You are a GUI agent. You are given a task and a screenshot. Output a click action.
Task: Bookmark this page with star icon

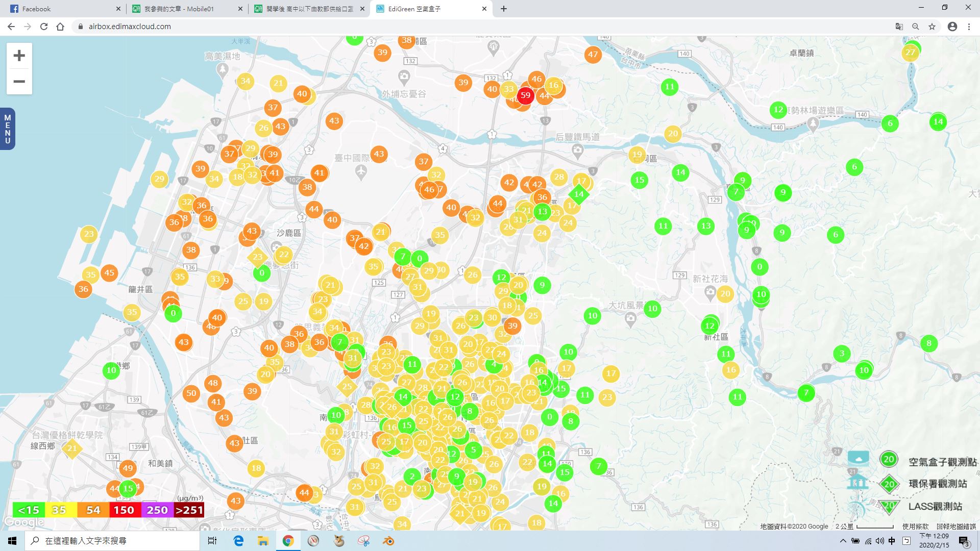[x=932, y=27]
